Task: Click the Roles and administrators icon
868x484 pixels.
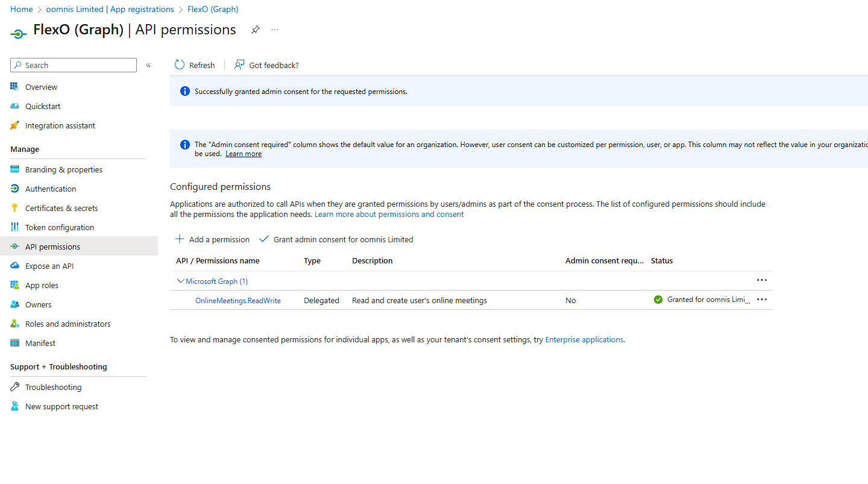Action: 15,324
